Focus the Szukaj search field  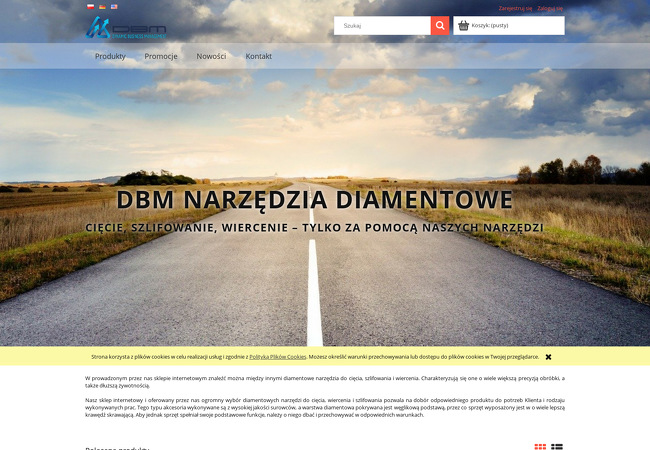(x=382, y=26)
